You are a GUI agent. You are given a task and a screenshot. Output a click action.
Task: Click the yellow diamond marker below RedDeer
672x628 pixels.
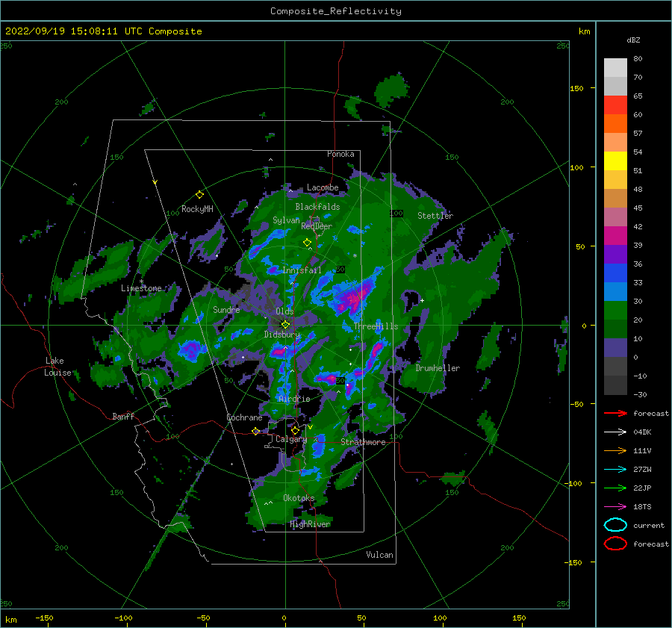pos(308,243)
